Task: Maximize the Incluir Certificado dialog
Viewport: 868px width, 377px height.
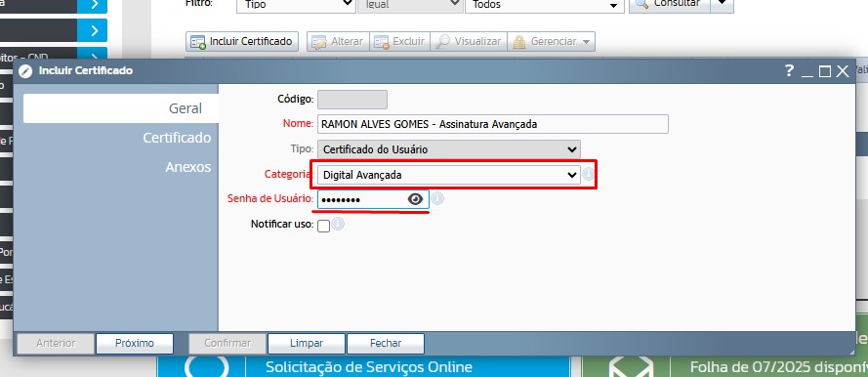Action: click(x=825, y=71)
